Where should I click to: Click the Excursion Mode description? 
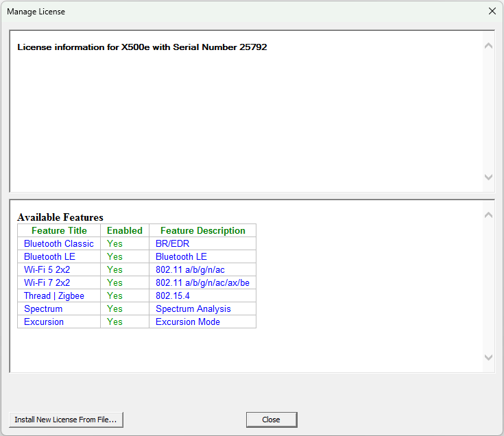188,322
